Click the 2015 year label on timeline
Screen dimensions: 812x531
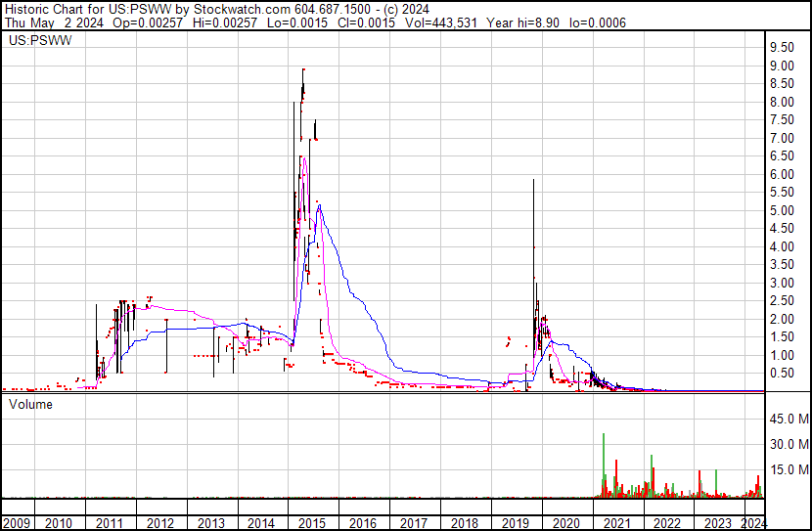(310, 523)
